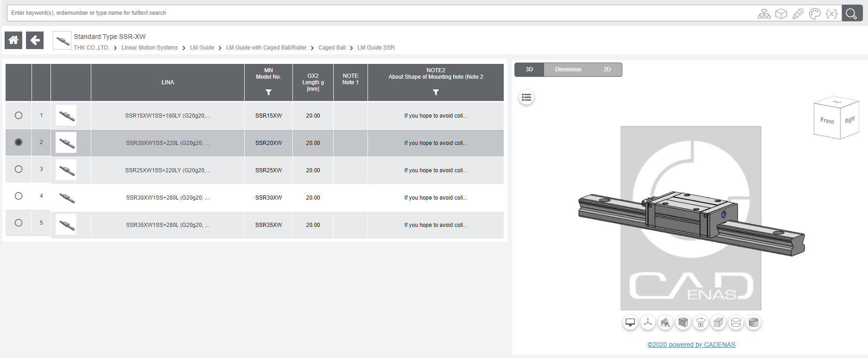Image resolution: width=868 pixels, height=358 pixels.
Task: Open the LM Guide SSR breadcrumb link
Action: coord(376,48)
